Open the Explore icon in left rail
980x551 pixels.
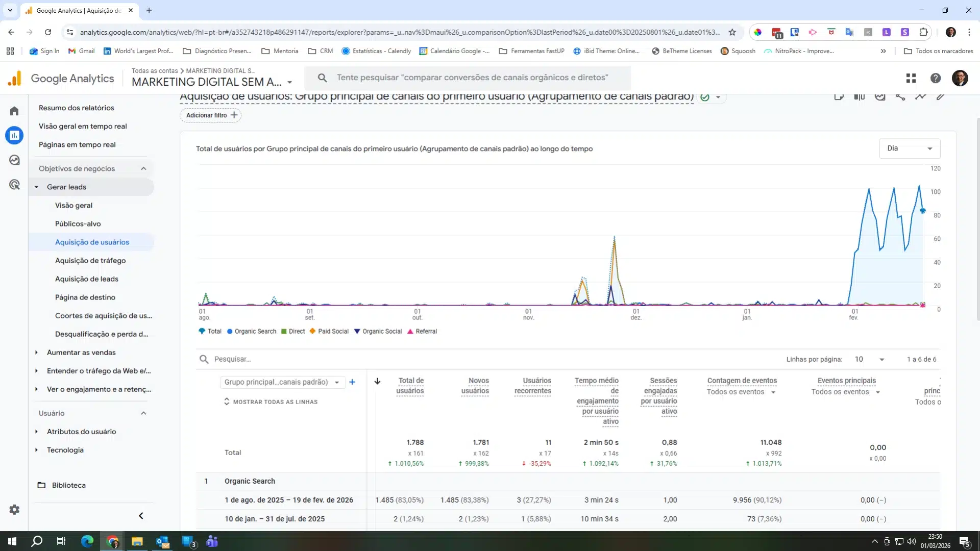(14, 160)
